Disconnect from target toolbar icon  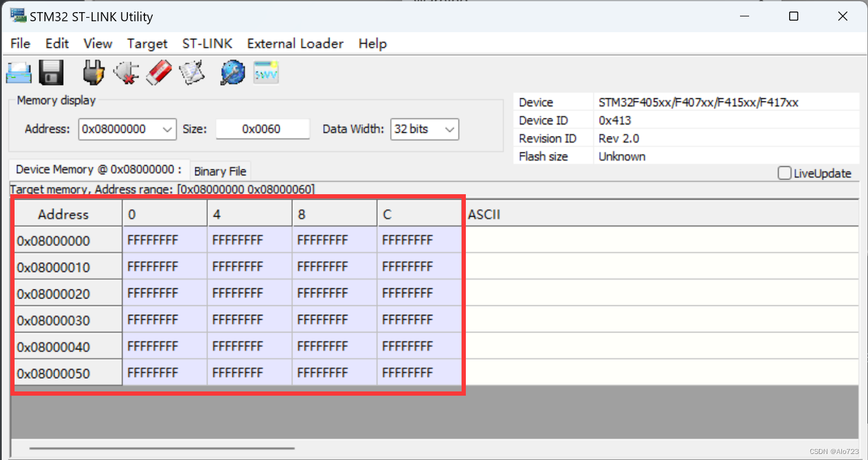pyautogui.click(x=126, y=73)
